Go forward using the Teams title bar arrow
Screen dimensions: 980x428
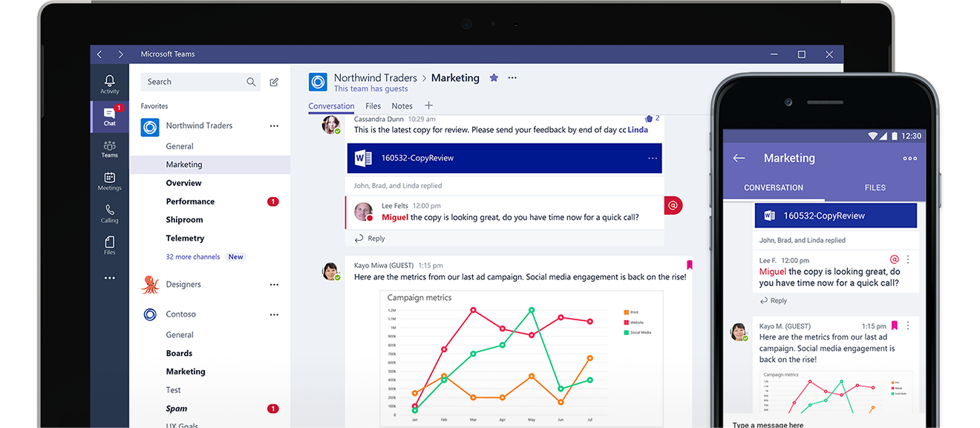[121, 54]
